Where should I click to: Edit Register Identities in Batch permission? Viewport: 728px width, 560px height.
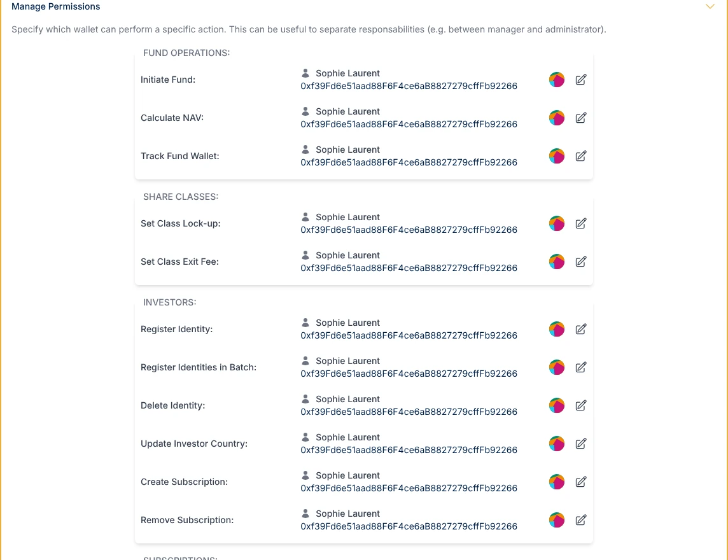pyautogui.click(x=580, y=367)
